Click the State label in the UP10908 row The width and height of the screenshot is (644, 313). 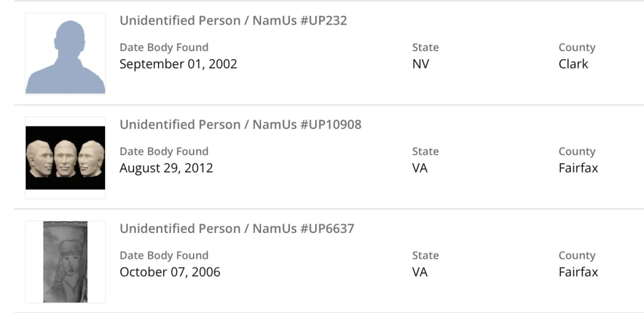point(426,151)
